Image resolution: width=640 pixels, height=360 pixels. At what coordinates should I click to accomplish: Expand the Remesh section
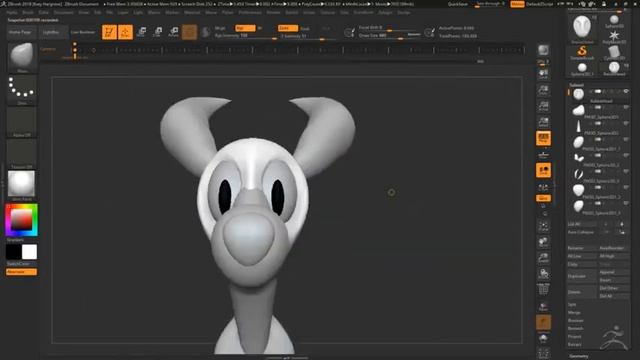576,328
